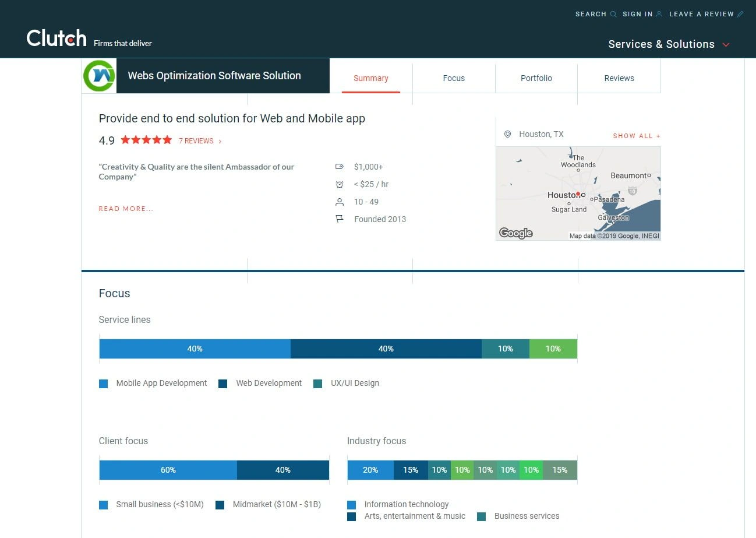Click the teal 10% service lines bar segment
Image resolution: width=756 pixels, height=538 pixels.
[506, 349]
